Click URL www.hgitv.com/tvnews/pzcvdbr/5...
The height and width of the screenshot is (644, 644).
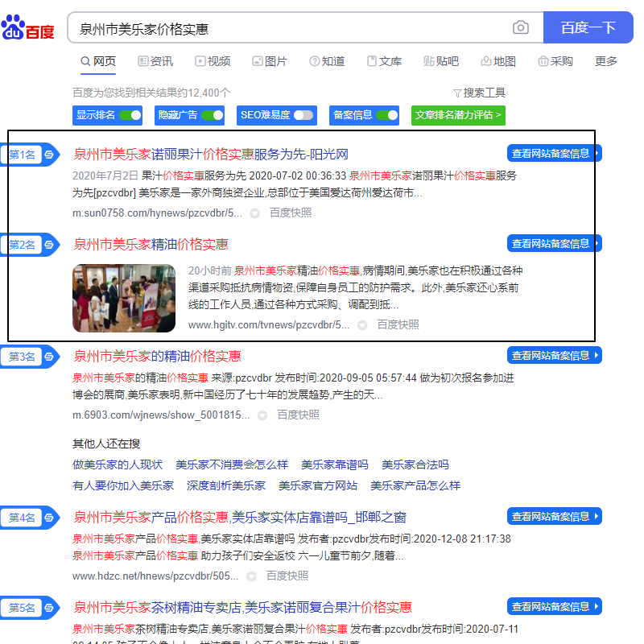click(x=269, y=325)
